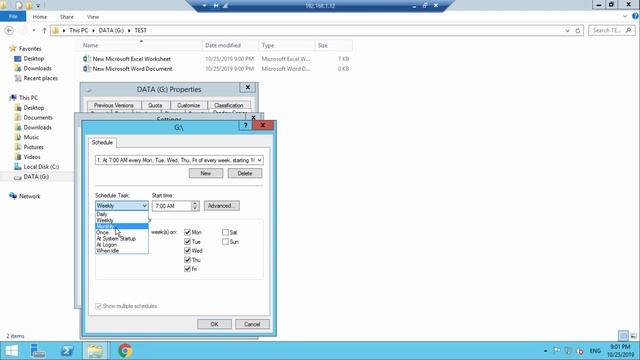Image resolution: width=640 pixels, height=360 pixels.
Task: Open Windows Start button
Action: click(11, 351)
